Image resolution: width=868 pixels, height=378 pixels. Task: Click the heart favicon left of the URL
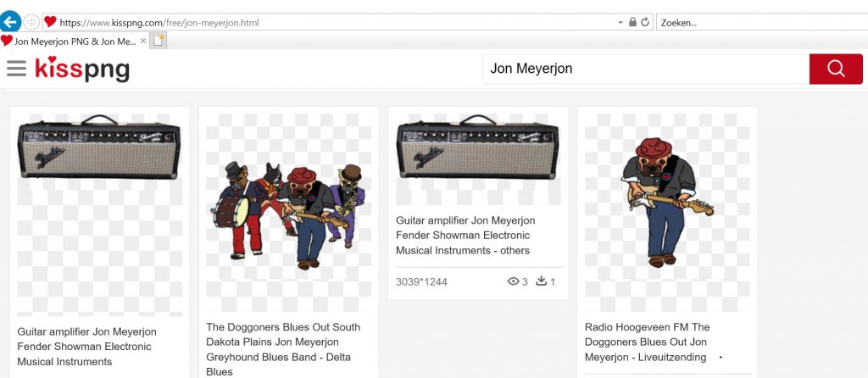50,22
